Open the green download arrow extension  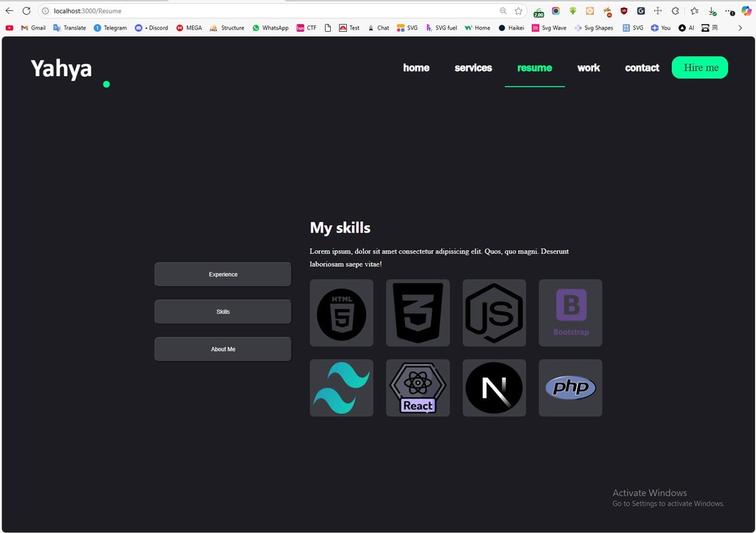pos(573,10)
